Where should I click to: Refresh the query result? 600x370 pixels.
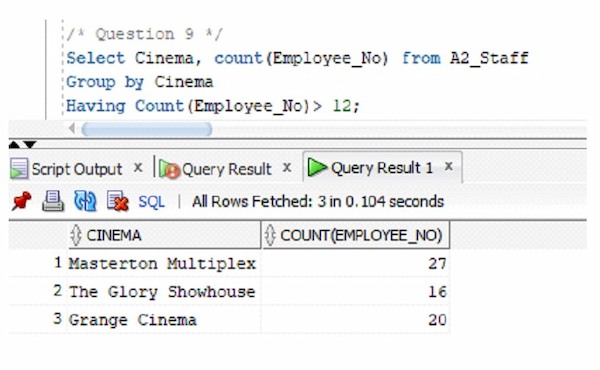85,201
